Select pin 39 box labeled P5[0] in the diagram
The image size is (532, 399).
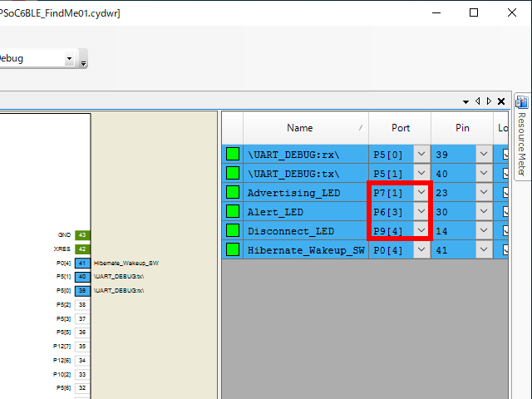(x=82, y=291)
